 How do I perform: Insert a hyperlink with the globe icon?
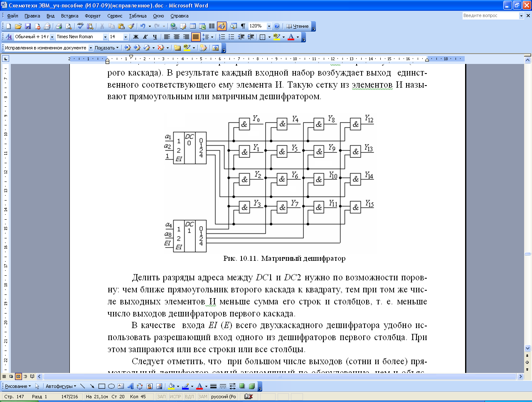[x=173, y=26]
